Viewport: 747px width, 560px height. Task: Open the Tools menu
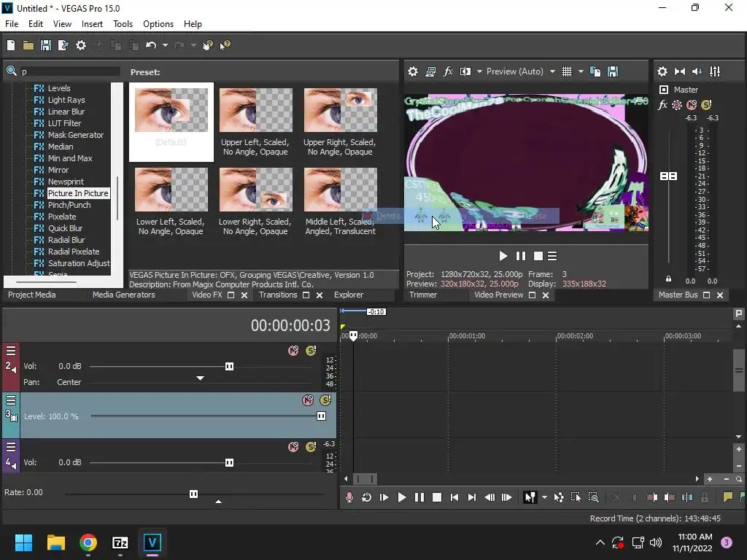click(123, 24)
